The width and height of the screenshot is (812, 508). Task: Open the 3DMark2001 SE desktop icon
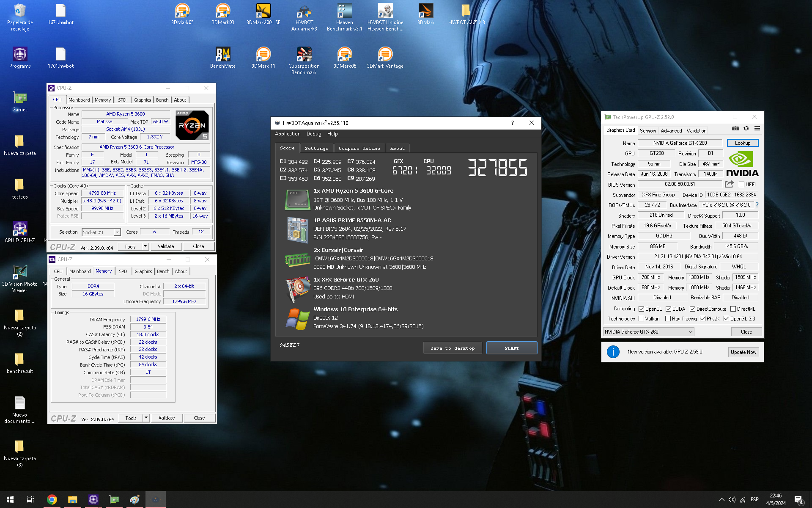point(263,14)
